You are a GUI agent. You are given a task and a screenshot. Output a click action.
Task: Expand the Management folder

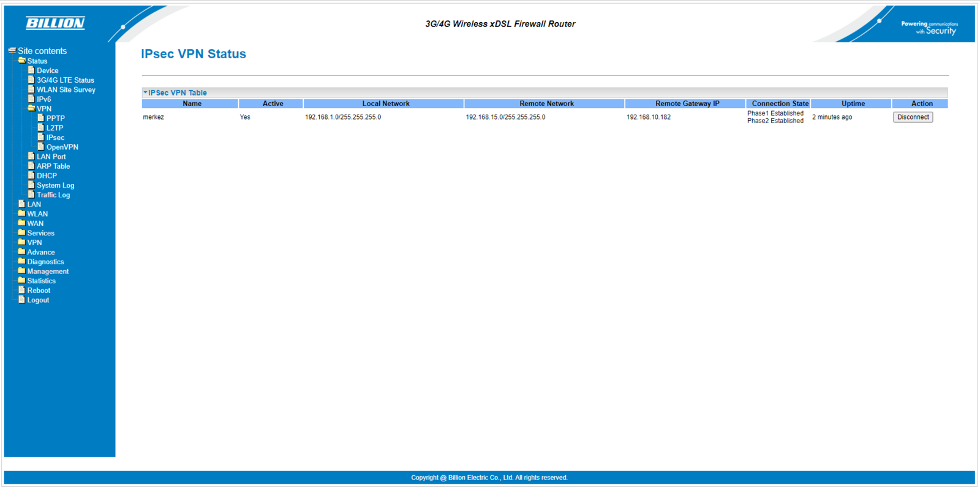[x=22, y=271]
